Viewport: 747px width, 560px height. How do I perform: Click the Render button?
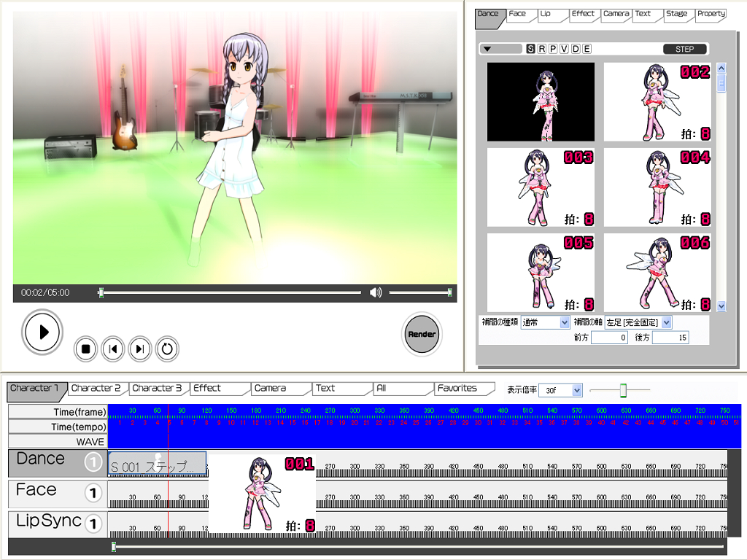(x=422, y=334)
